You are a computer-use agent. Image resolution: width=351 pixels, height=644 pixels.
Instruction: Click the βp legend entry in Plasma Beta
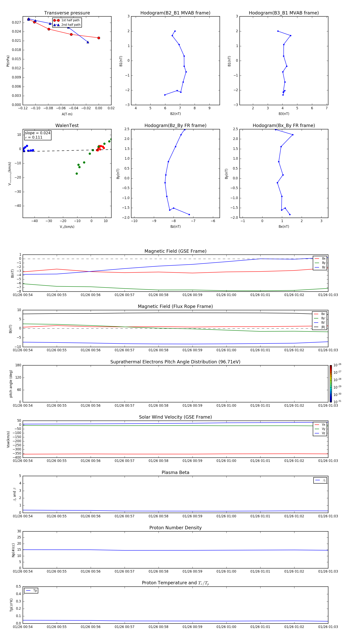(320, 480)
